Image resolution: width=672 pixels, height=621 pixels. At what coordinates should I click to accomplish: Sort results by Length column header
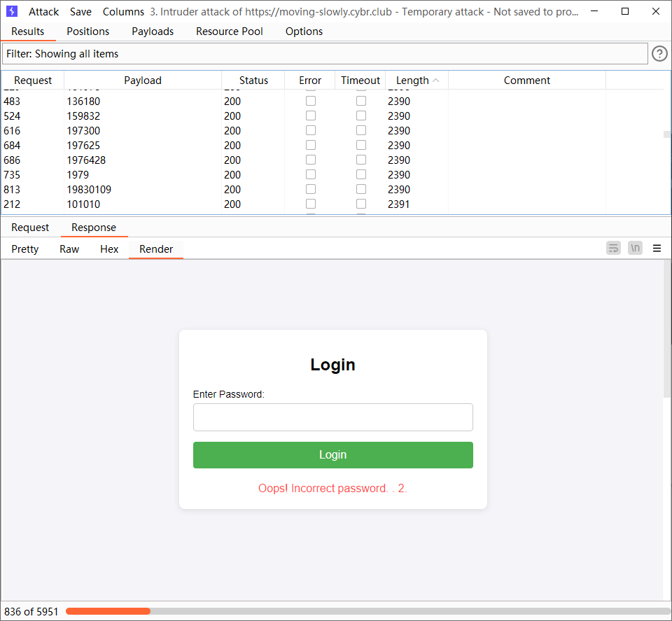pos(413,81)
